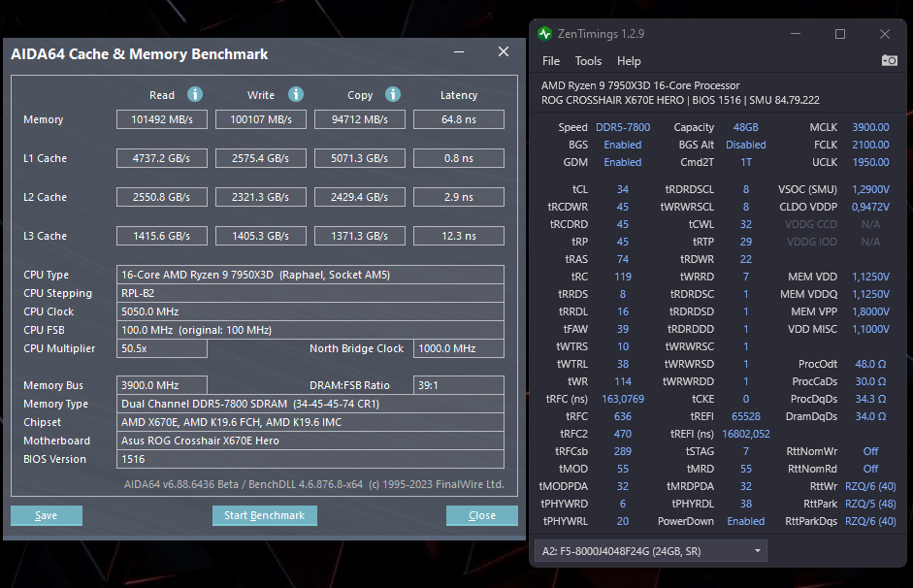Take a screenshot with ZenTimings camera icon
This screenshot has height=588, width=913.
[x=889, y=60]
